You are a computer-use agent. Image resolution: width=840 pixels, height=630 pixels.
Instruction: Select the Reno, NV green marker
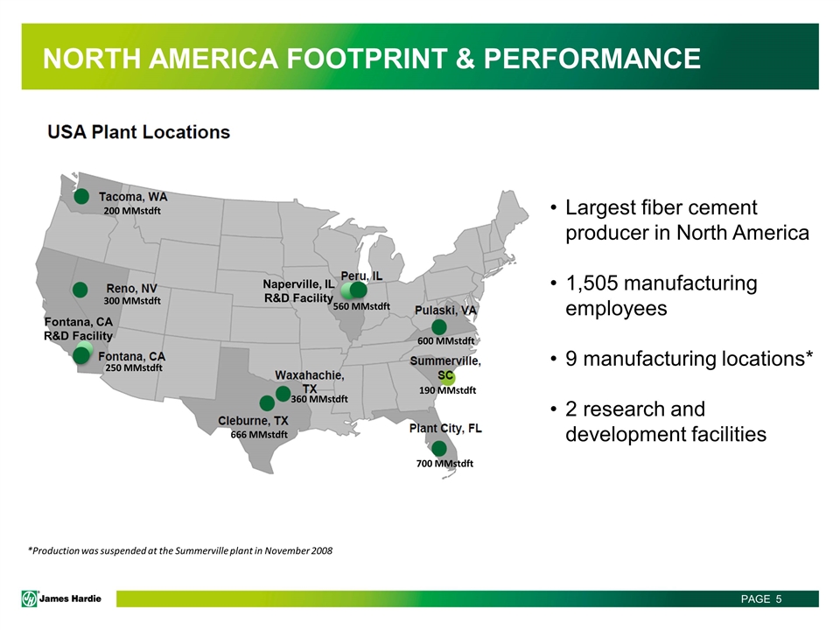(x=80, y=289)
